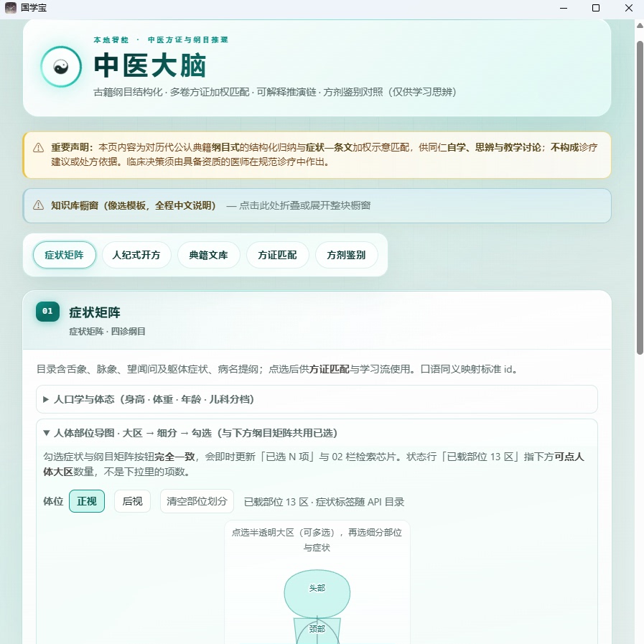
Task: Click 清空部位划分 button
Action: [197, 501]
